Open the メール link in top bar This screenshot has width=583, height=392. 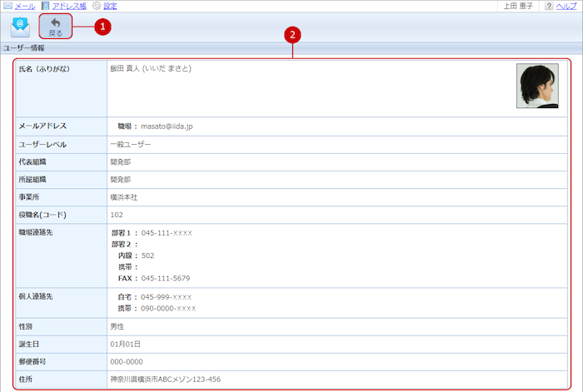(25, 6)
